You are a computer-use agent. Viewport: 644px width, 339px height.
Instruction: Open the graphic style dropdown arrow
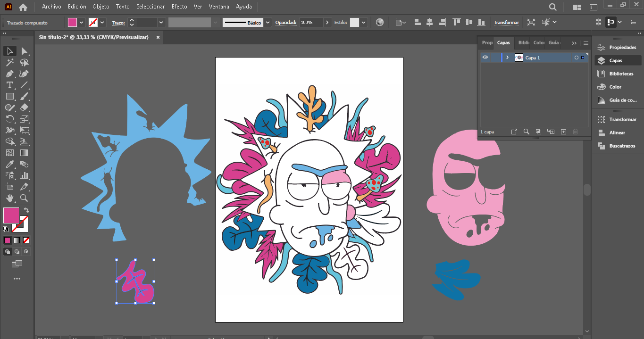pos(363,22)
